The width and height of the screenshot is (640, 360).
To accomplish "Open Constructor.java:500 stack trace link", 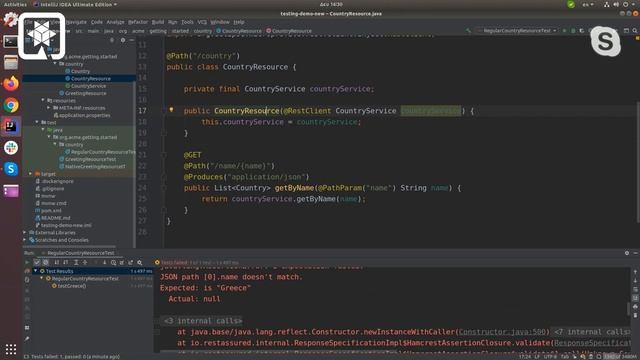I will coord(502,332).
